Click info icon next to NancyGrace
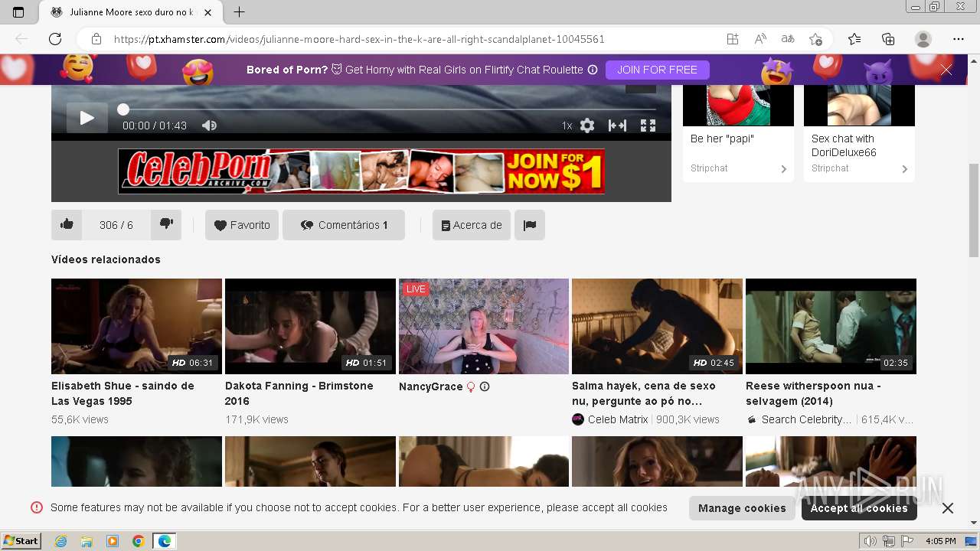This screenshot has width=980, height=551. coord(485,386)
